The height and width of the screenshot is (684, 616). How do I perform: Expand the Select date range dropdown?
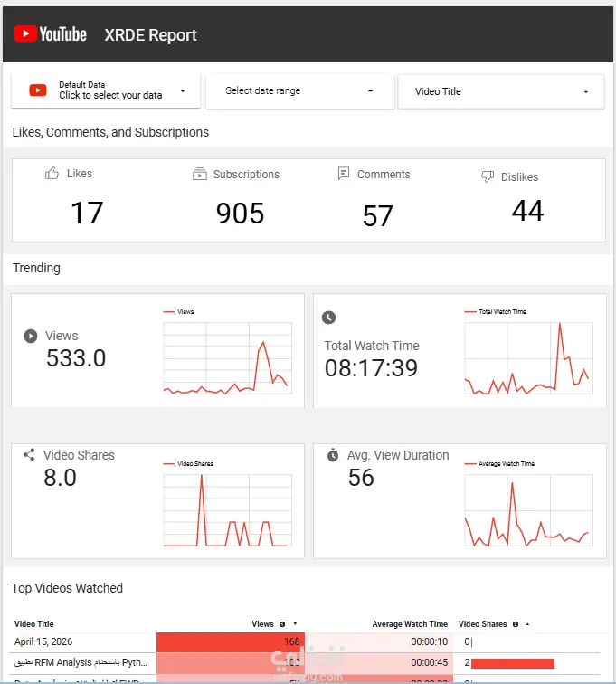299,90
